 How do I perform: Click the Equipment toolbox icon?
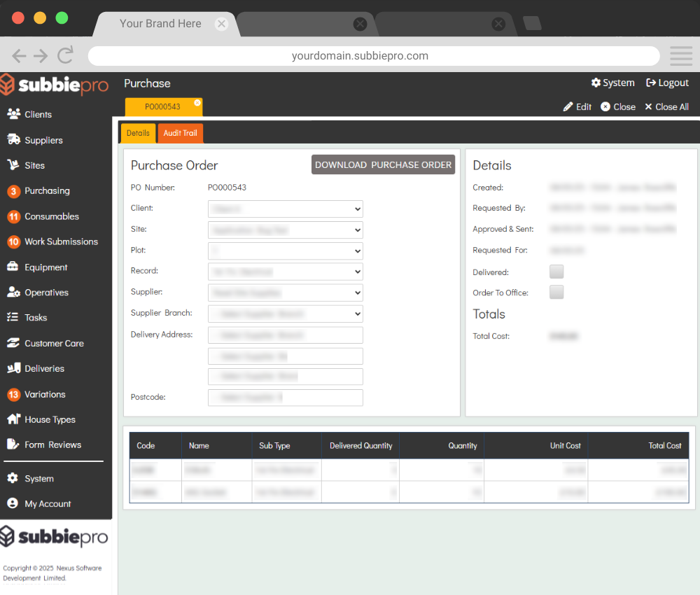point(13,267)
